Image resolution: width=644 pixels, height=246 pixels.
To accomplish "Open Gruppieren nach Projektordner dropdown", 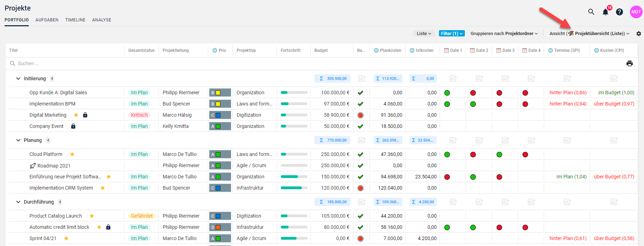I will pyautogui.click(x=504, y=34).
